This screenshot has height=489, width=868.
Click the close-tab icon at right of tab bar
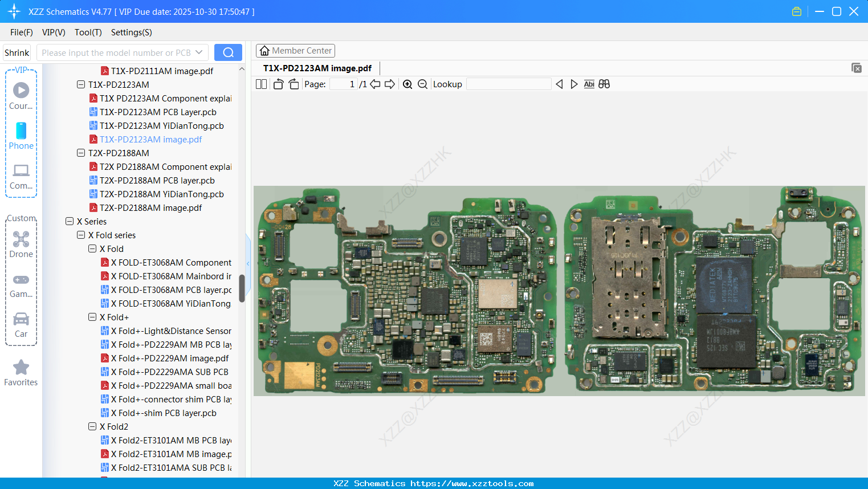tap(857, 68)
